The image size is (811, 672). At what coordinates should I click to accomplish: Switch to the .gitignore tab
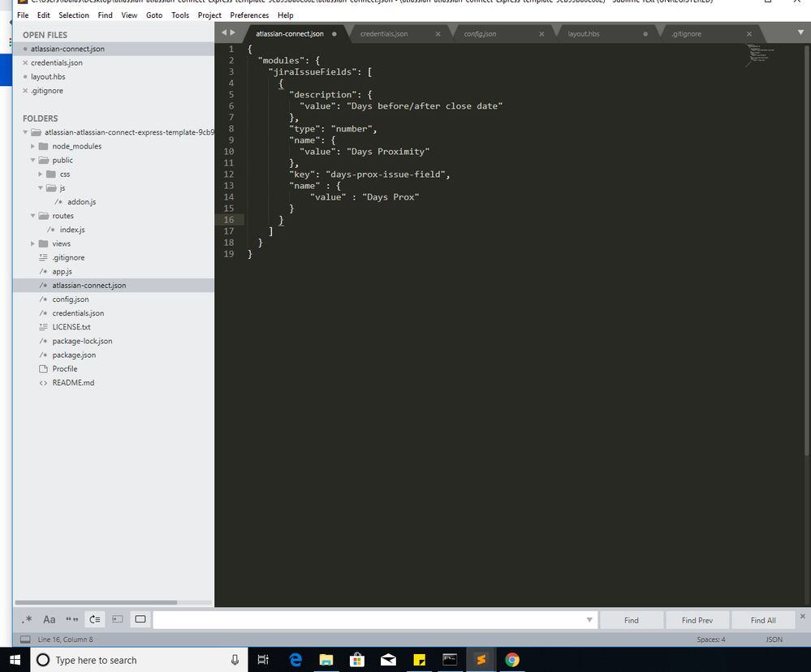pyautogui.click(x=686, y=33)
